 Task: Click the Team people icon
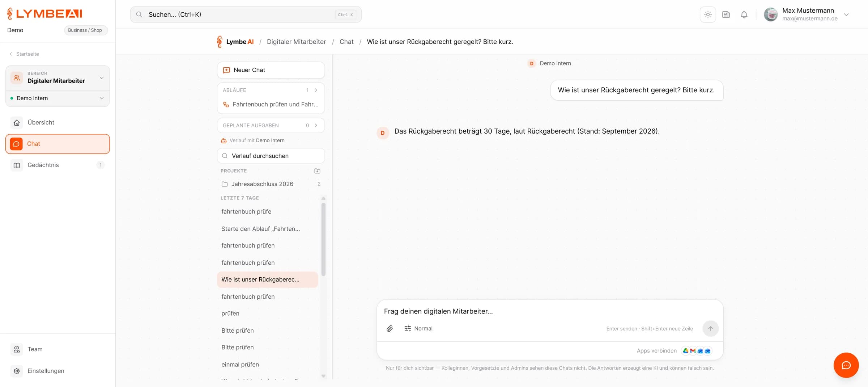coord(17,349)
